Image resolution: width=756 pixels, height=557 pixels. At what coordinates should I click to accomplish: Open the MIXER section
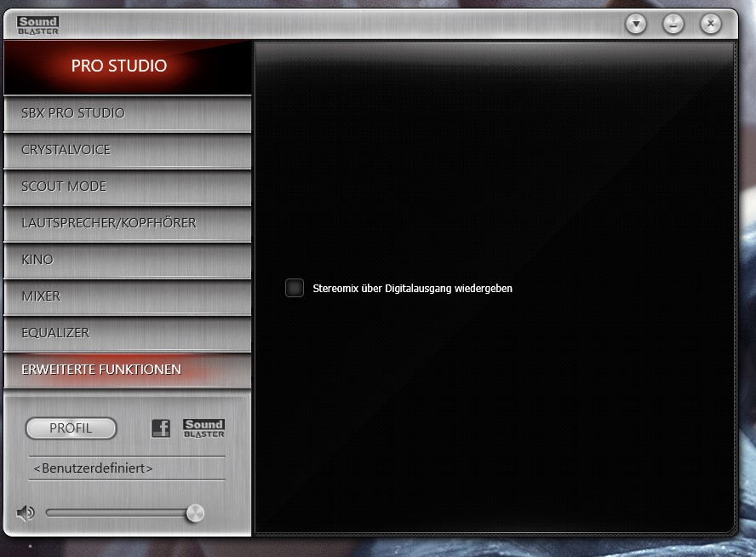point(128,296)
